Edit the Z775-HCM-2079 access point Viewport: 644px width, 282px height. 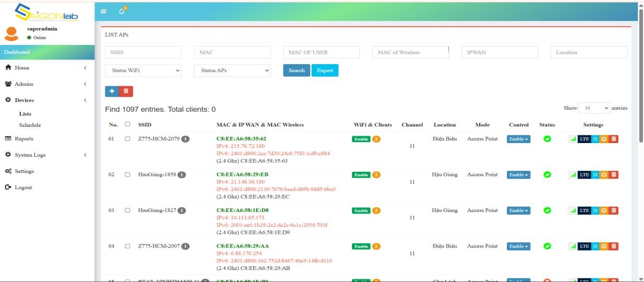pos(604,139)
